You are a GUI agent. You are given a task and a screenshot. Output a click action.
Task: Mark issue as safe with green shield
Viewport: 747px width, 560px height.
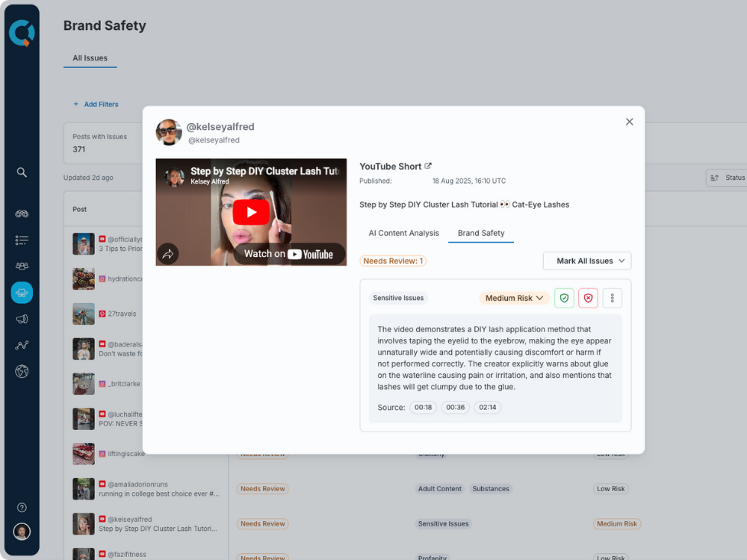564,298
